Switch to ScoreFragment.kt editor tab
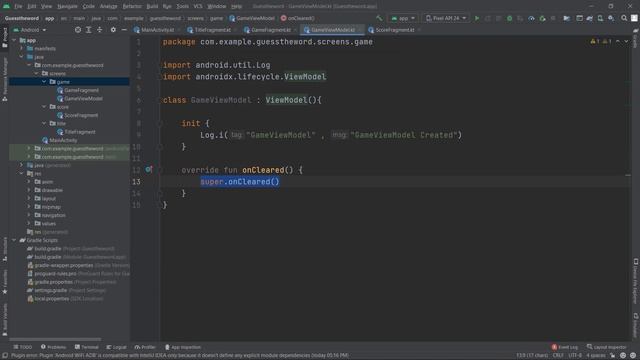This screenshot has width=640, height=360. (x=394, y=30)
